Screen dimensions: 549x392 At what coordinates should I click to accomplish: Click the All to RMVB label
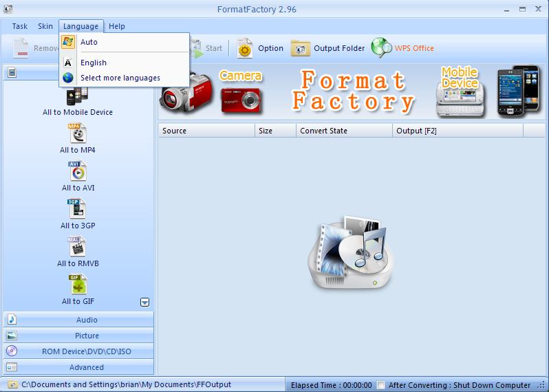click(78, 263)
